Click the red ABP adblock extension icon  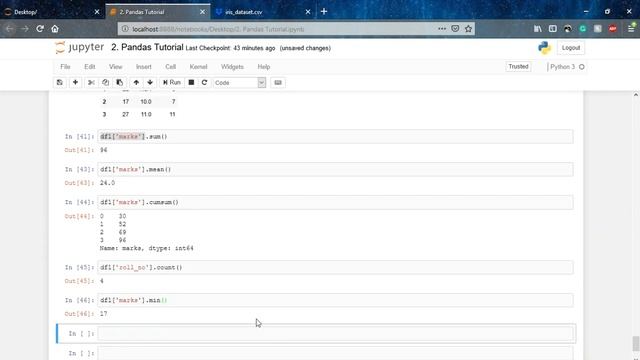(613, 29)
